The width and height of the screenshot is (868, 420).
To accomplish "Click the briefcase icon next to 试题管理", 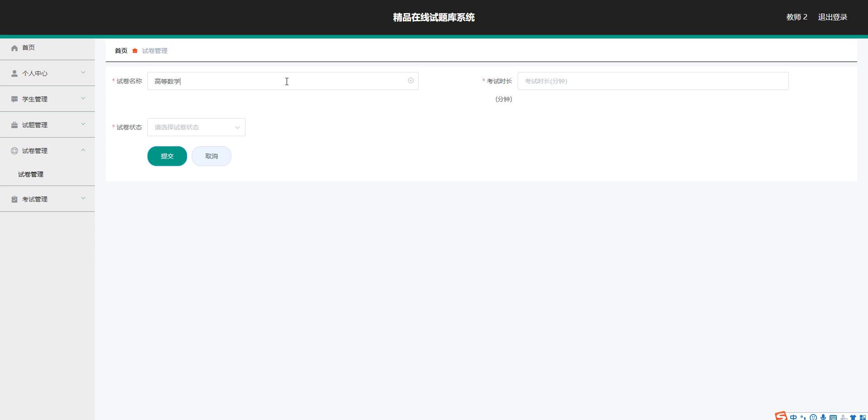I will click(14, 125).
